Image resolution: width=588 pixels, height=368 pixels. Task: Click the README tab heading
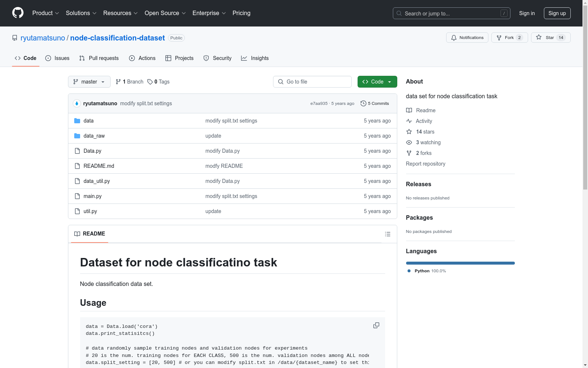point(90,234)
